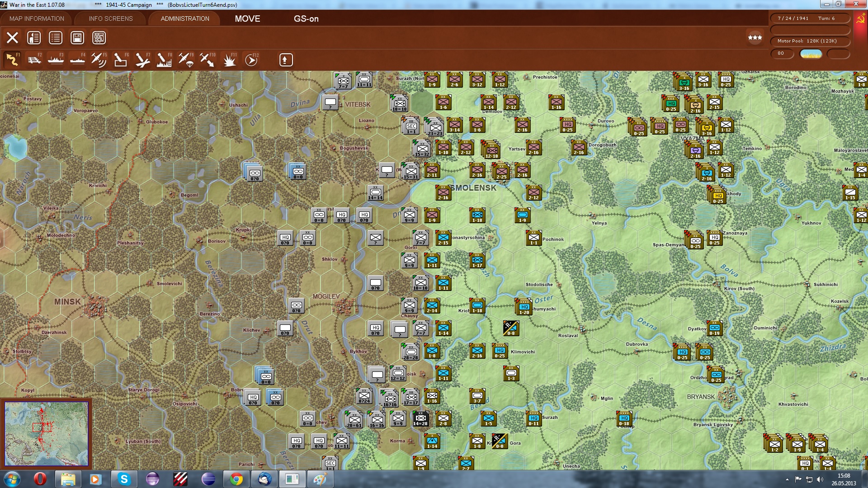The height and width of the screenshot is (488, 868).
Task: Click the VITEBSK city label on the map
Action: click(358, 104)
